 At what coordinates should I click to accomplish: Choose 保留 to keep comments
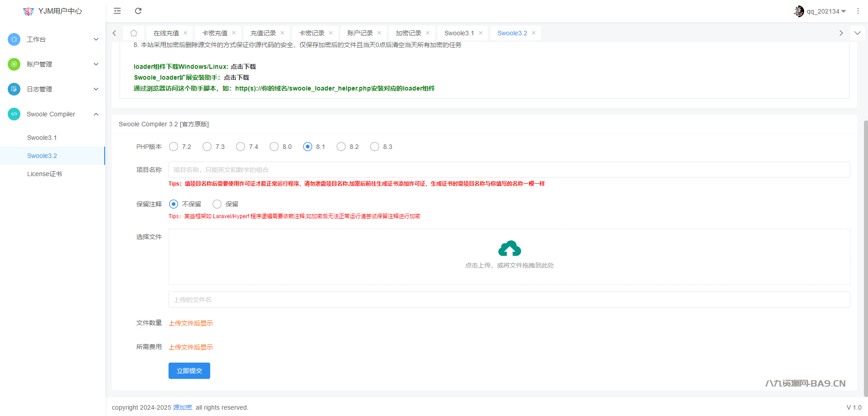click(217, 204)
